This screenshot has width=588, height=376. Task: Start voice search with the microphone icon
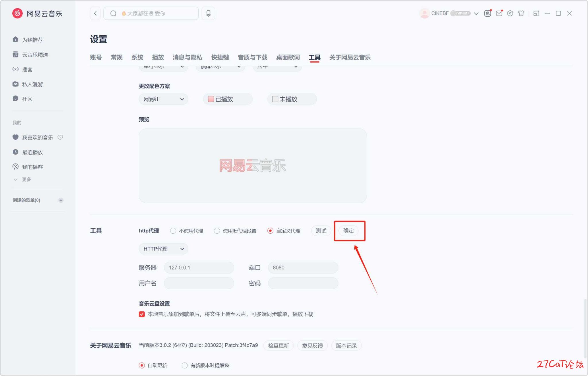coord(208,13)
